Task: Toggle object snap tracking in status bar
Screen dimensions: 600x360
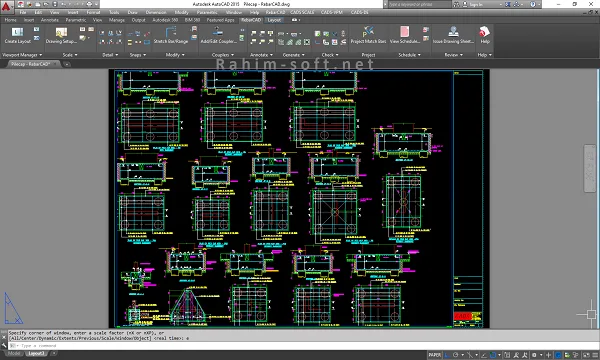Action: (484, 355)
